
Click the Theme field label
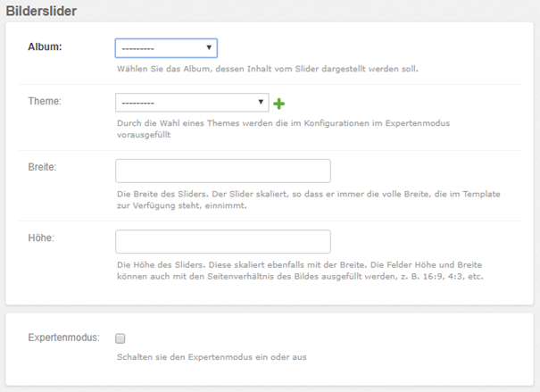[x=45, y=102]
